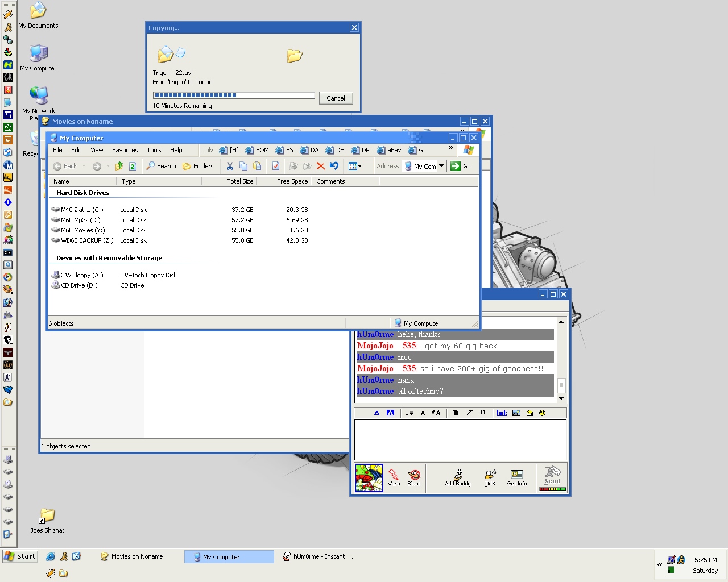The width and height of the screenshot is (728, 582).
Task: Cancel the Trigun file copy
Action: pos(336,98)
